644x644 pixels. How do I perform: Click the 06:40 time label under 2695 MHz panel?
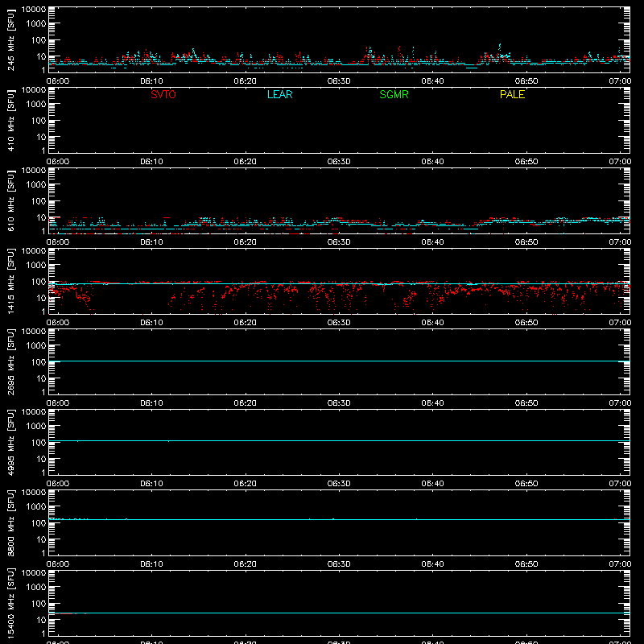(432, 403)
